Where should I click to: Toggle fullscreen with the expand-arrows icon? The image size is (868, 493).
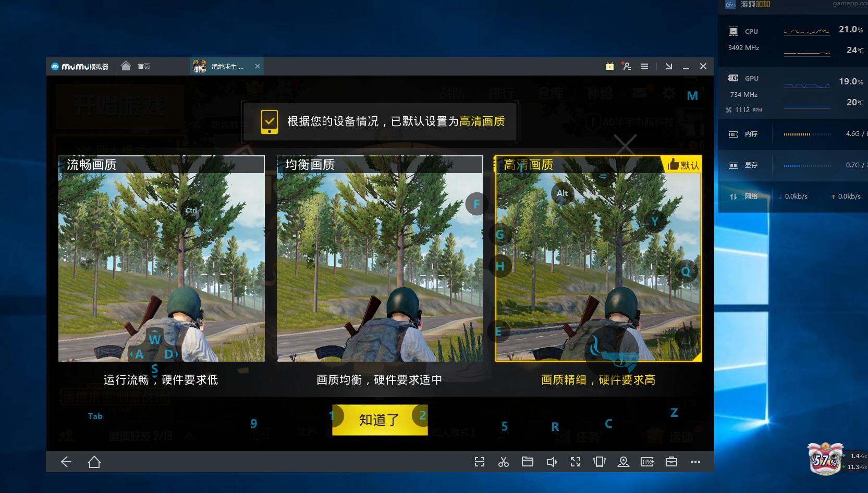click(576, 462)
